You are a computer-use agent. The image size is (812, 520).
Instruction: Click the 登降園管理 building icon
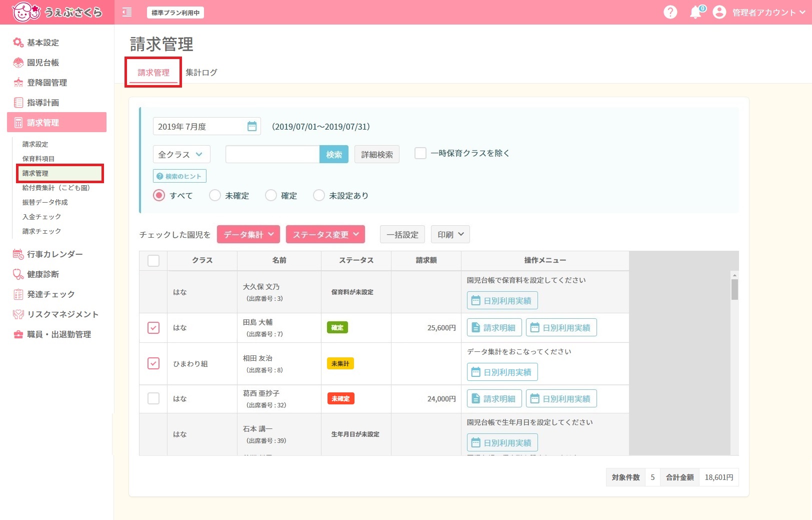coord(18,83)
